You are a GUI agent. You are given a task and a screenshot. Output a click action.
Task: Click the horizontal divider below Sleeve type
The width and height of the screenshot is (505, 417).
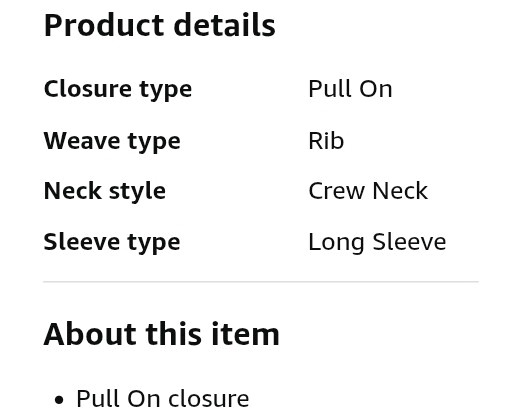tap(261, 282)
